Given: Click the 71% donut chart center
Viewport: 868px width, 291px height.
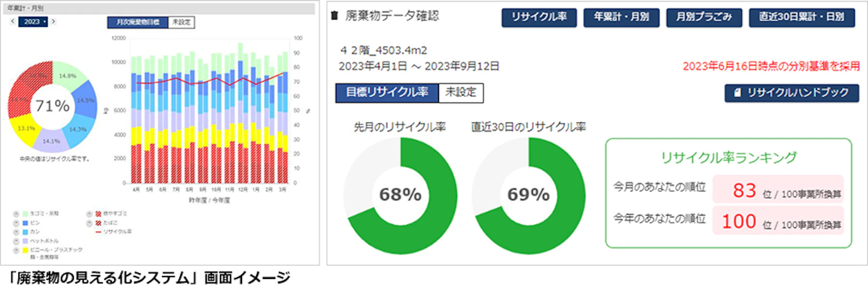Looking at the screenshot, I should tap(52, 106).
